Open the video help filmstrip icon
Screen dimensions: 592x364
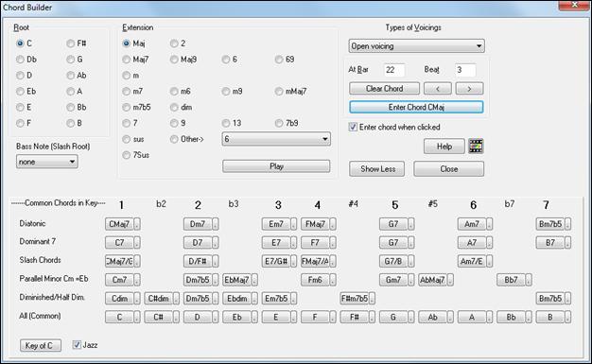[x=476, y=147]
